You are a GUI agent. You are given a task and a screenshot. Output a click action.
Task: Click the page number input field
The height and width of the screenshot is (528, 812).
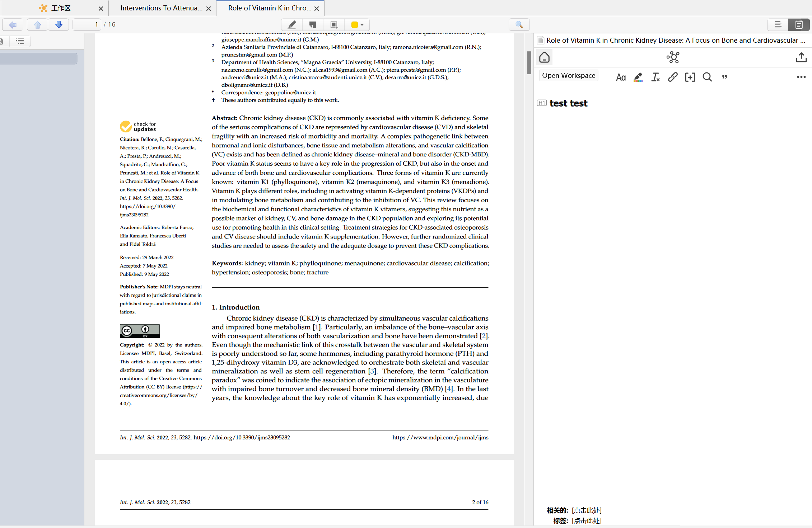click(x=87, y=25)
